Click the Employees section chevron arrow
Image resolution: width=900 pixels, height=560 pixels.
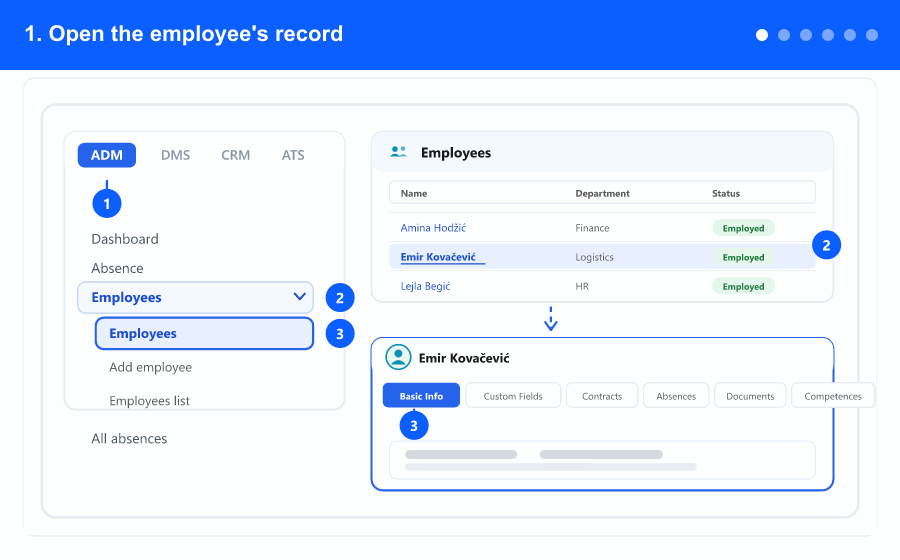point(300,297)
